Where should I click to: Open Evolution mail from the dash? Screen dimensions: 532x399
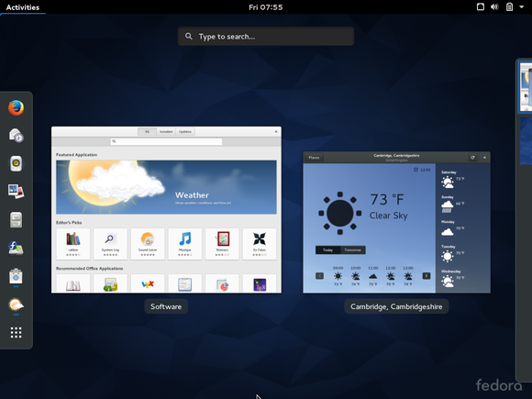coord(16,136)
